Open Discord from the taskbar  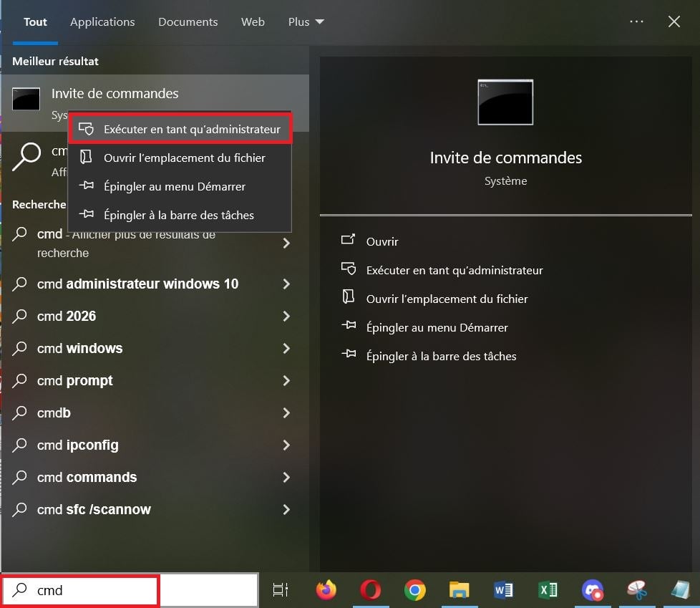click(x=593, y=590)
